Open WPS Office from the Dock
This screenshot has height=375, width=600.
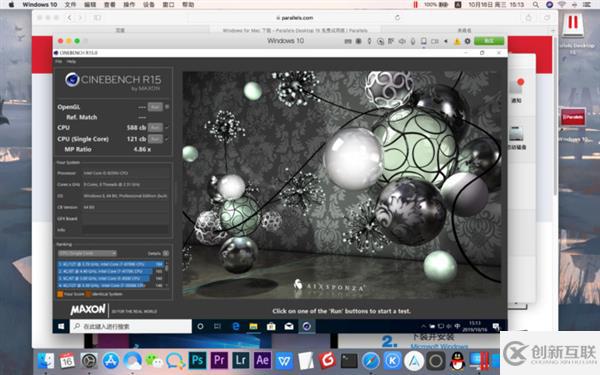pos(284,360)
